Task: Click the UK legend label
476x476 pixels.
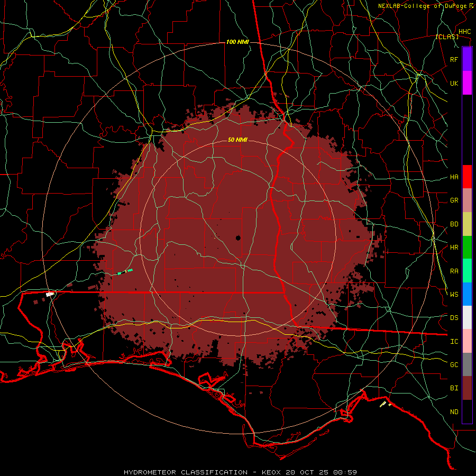Action: click(454, 83)
